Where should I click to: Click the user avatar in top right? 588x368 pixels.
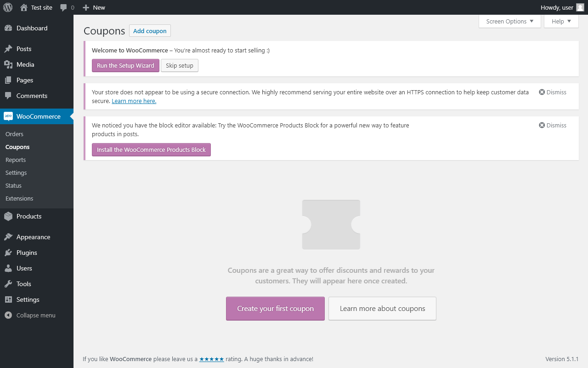click(580, 7)
